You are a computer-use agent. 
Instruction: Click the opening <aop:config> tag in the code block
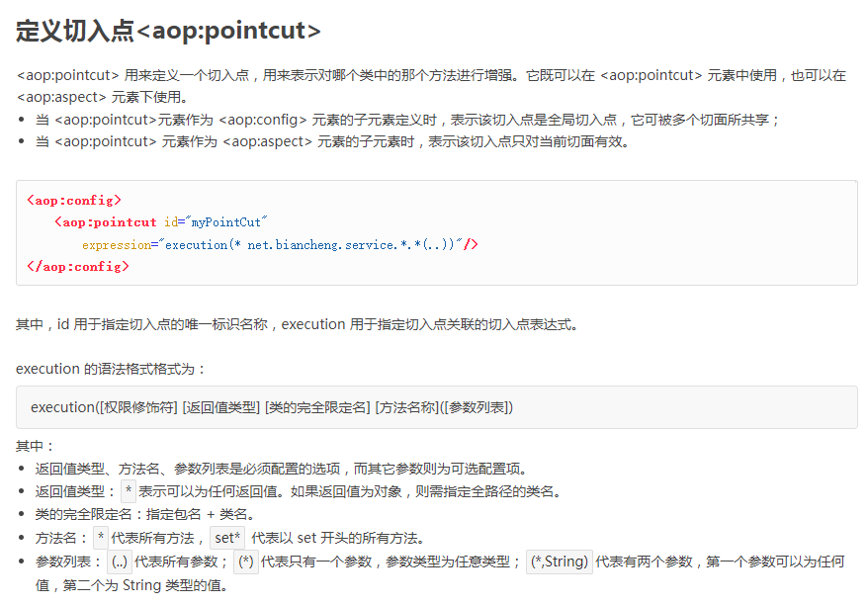pyautogui.click(x=74, y=201)
